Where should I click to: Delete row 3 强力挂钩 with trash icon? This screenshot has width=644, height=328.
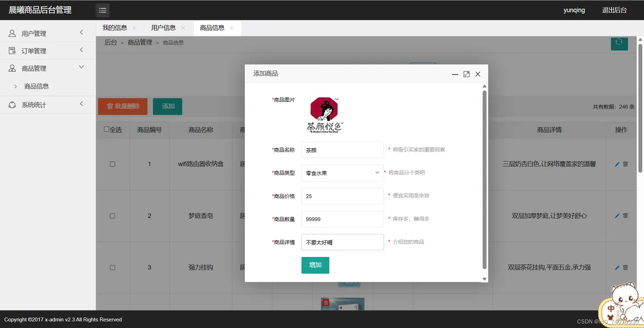(x=625, y=267)
